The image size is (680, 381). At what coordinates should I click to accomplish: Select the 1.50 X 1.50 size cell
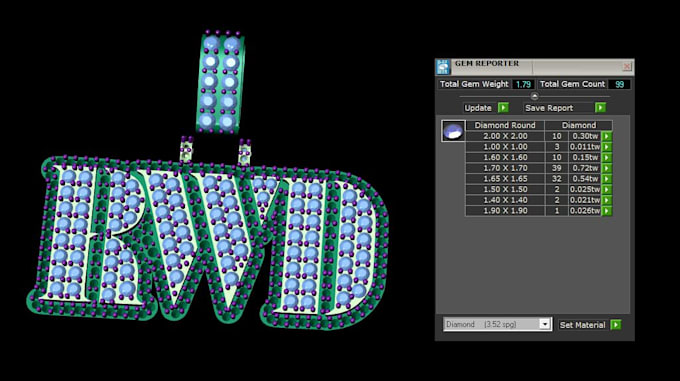(505, 189)
